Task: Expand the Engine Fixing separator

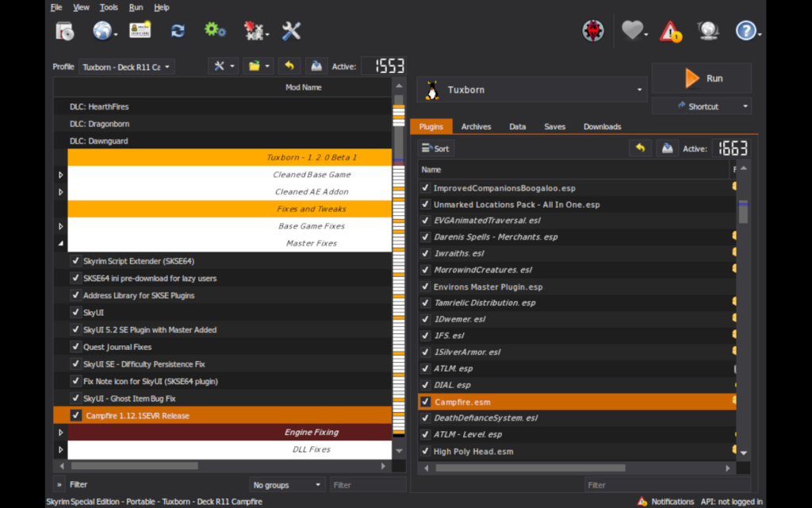Action: pos(61,433)
